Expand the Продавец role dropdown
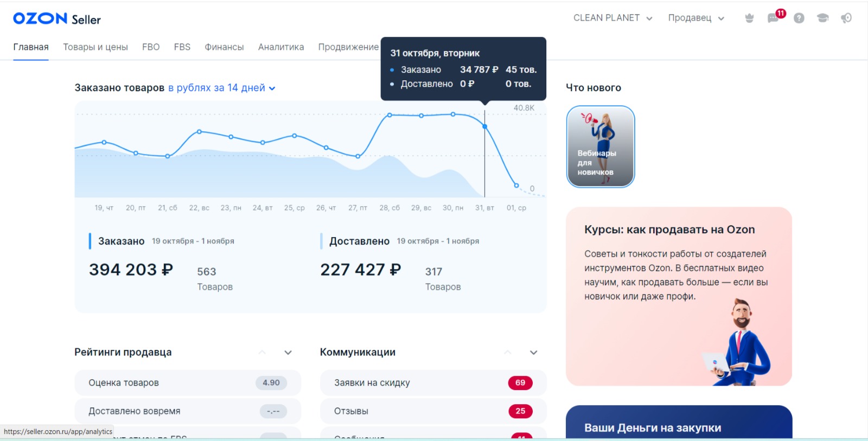Image resolution: width=868 pixels, height=441 pixels. pos(696,18)
